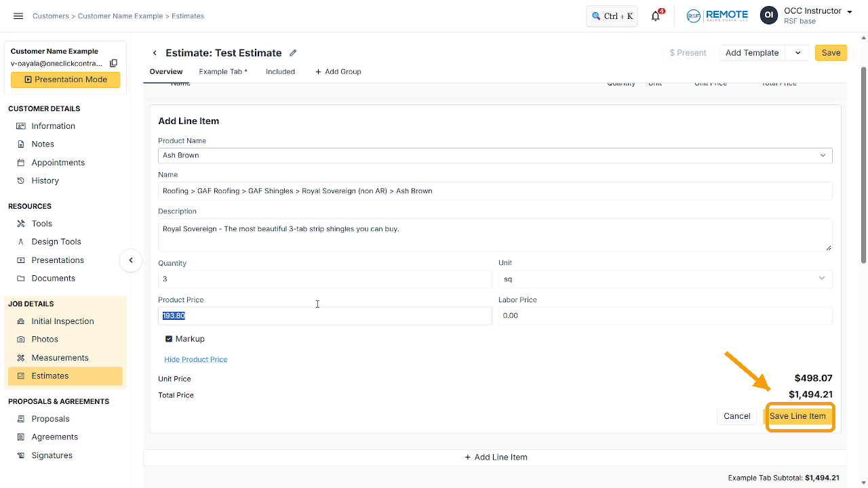
Task: Click the Save Line Item button
Action: (x=797, y=416)
